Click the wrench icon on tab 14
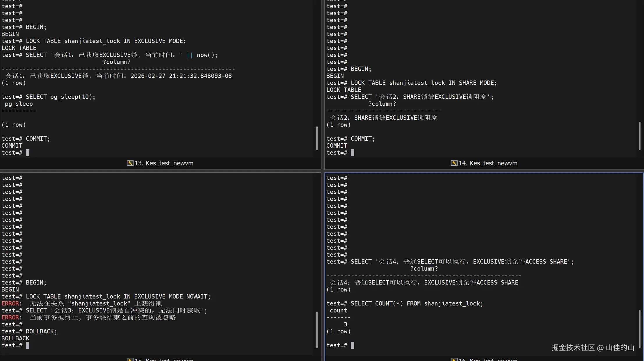The image size is (644, 361). pos(454,163)
